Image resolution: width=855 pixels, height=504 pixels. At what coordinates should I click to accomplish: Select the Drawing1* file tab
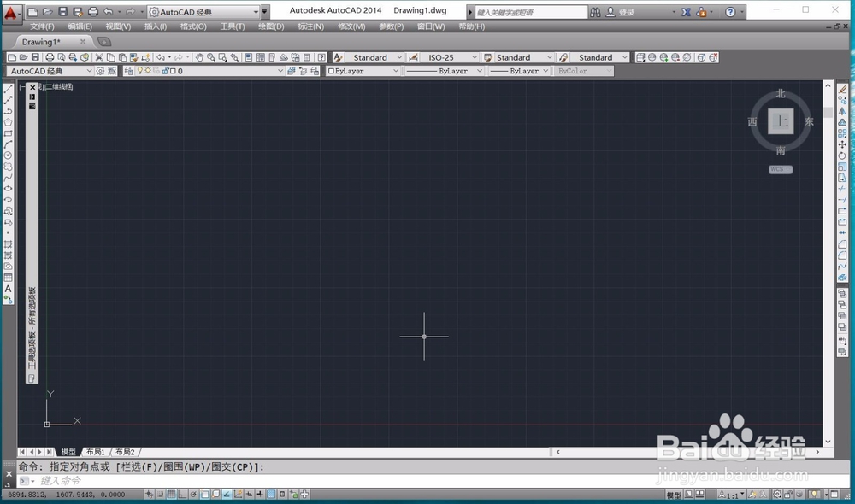click(x=52, y=41)
